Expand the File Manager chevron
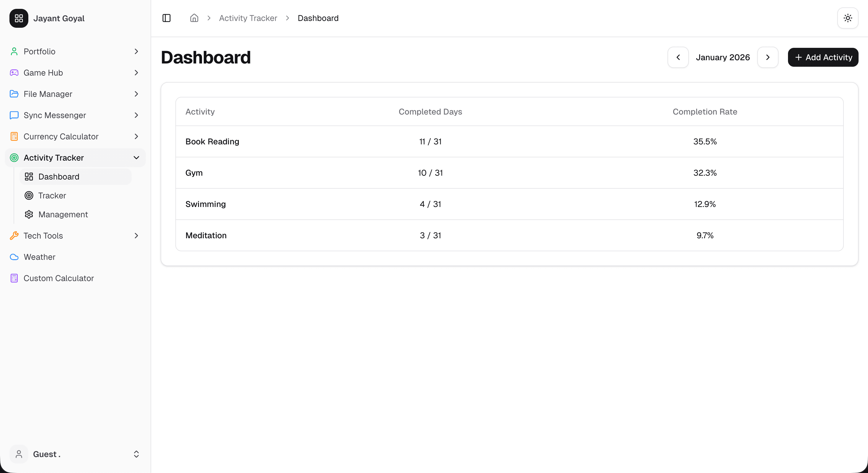 (x=136, y=94)
